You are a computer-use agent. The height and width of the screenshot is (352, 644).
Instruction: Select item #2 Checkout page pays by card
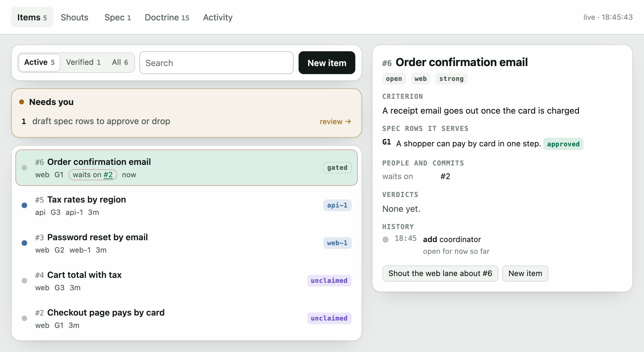[186, 319]
